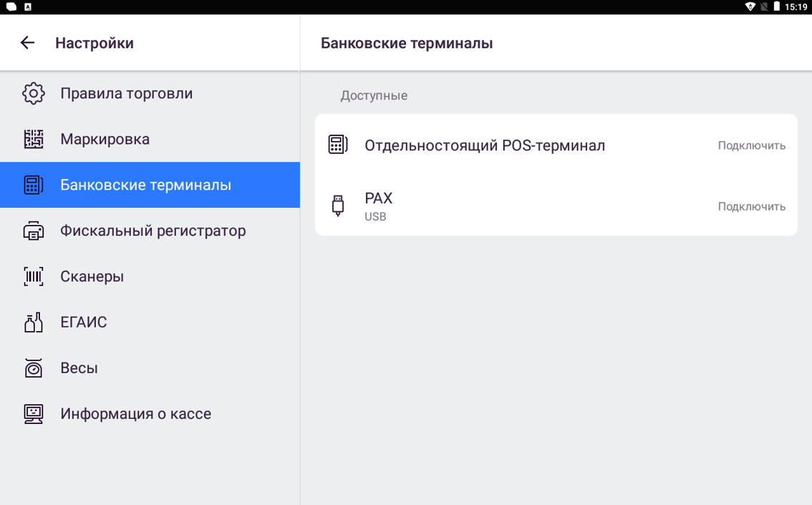Click the bottles icon beside ЕГАИС
This screenshot has width=812, height=505.
coord(34,322)
